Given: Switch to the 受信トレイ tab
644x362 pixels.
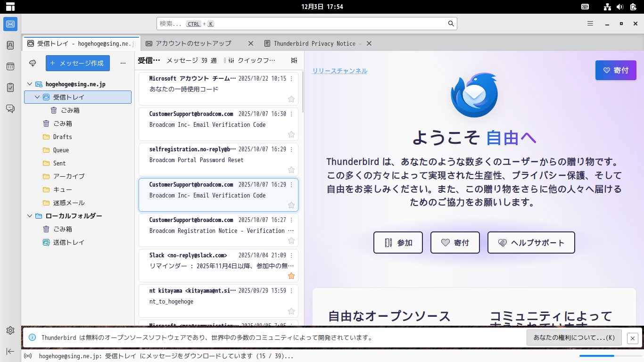Looking at the screenshot, I should [81, 43].
